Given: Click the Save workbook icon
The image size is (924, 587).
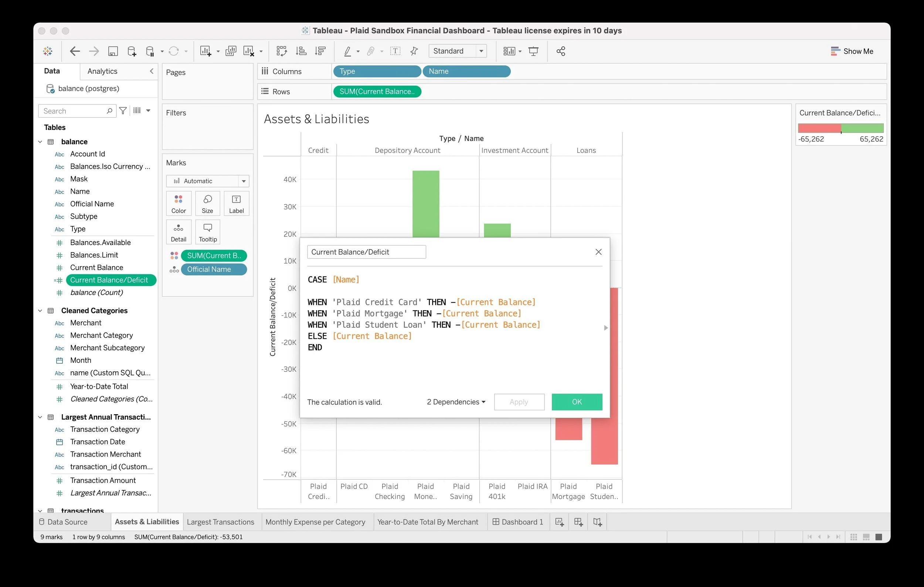Looking at the screenshot, I should [113, 51].
